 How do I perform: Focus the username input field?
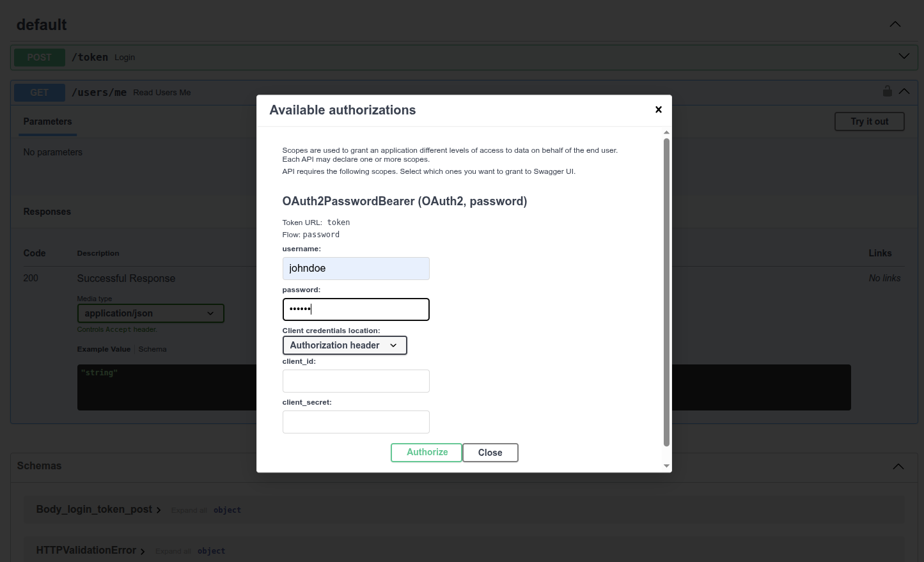(x=356, y=269)
